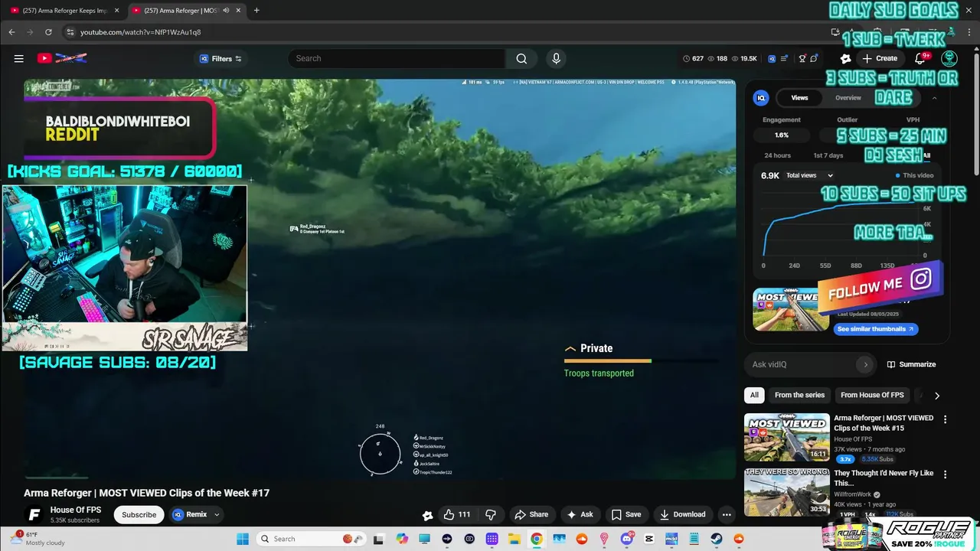Open options for They Thought I'd Never Fly
This screenshot has width=980, height=551.
(945, 474)
